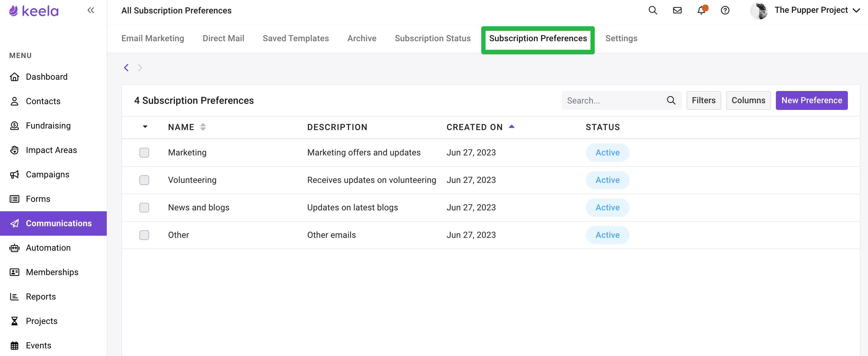Go forward with the right arrow

[x=140, y=67]
